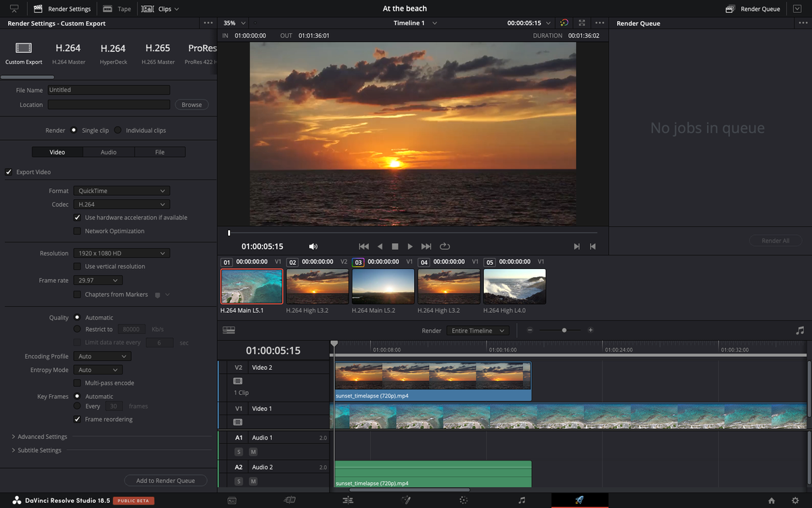Switch to the File tab

(160, 152)
